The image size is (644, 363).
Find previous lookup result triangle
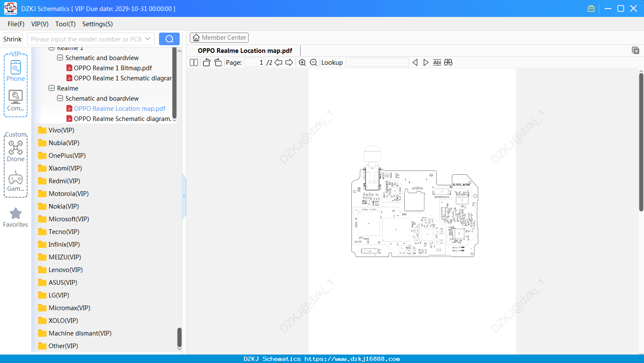coord(415,63)
